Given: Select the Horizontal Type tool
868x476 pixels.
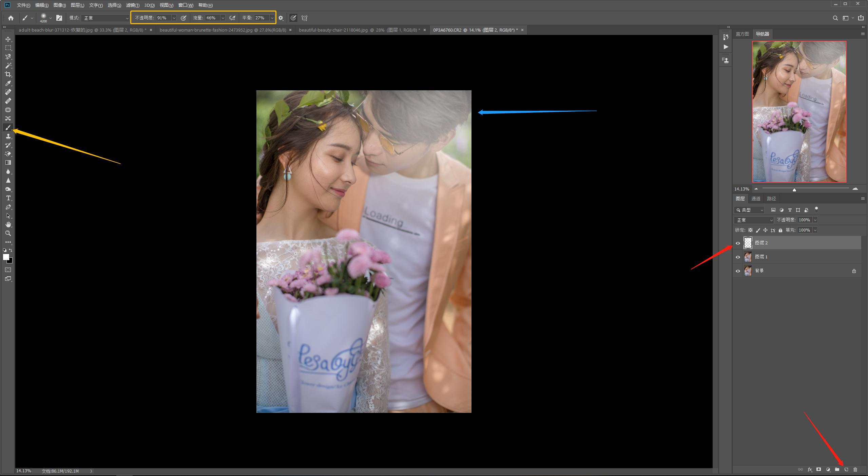Looking at the screenshot, I should (8, 198).
